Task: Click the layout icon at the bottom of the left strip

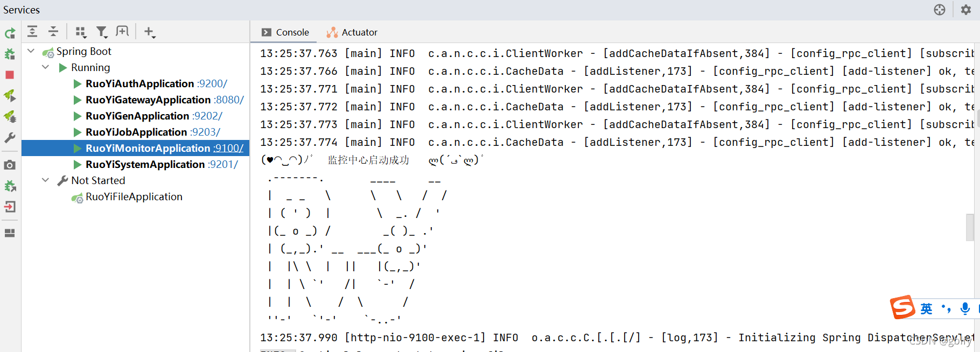Action: click(x=10, y=233)
